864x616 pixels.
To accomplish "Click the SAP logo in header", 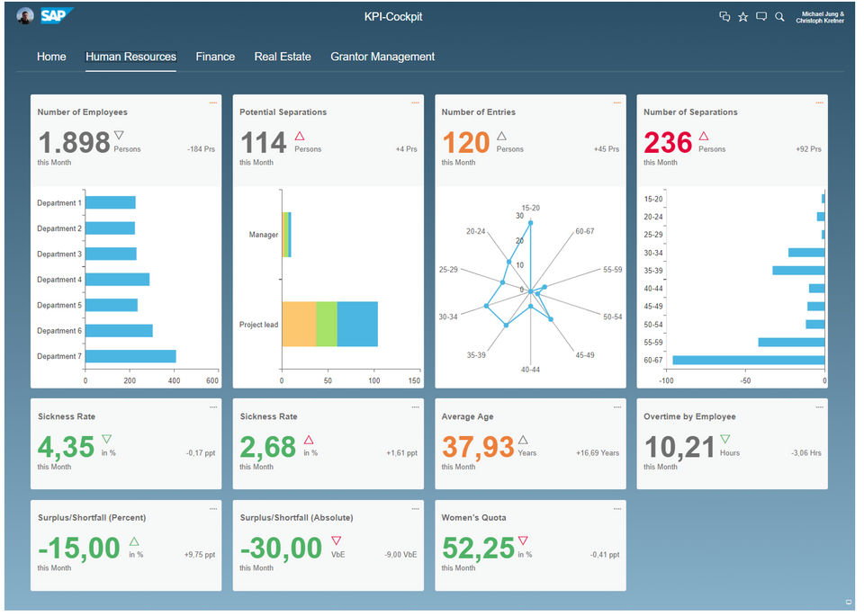I will pyautogui.click(x=56, y=15).
